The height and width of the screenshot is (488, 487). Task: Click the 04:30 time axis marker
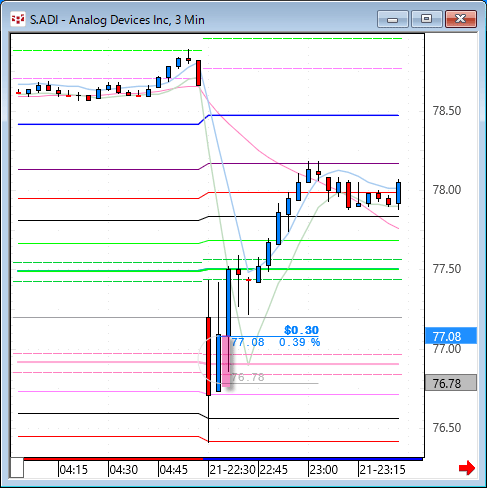click(124, 470)
